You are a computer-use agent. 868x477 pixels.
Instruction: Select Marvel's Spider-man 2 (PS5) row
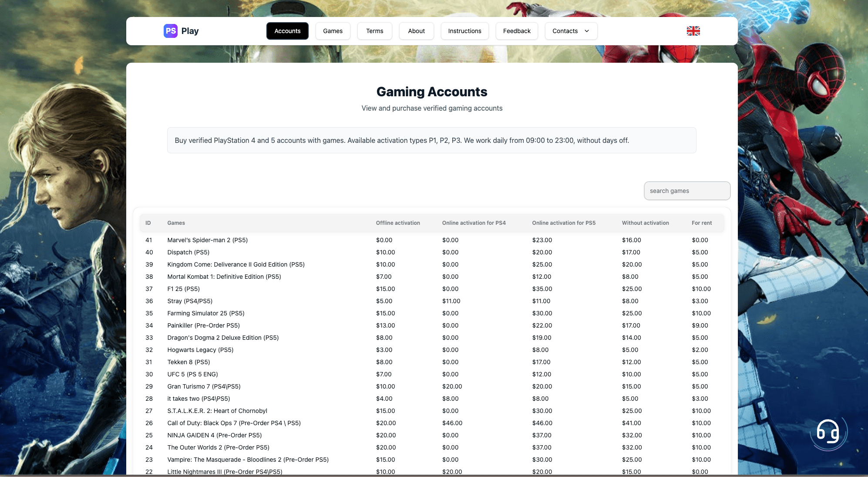click(x=207, y=240)
